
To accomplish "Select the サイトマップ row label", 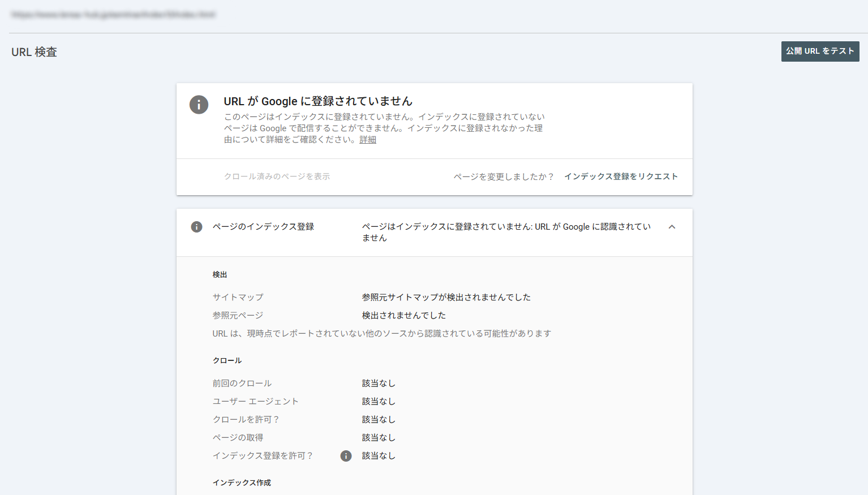I will (x=238, y=297).
